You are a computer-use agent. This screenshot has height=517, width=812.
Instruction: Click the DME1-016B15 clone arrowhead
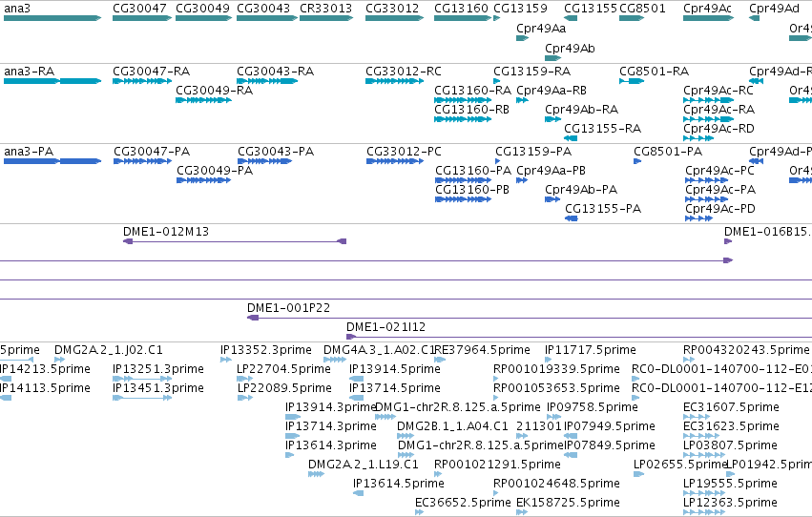728,241
